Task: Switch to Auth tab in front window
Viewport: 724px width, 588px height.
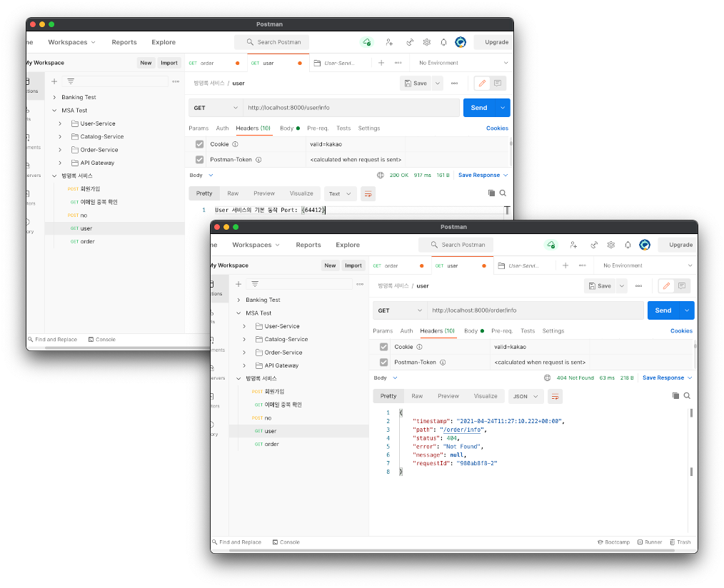Action: [x=406, y=331]
